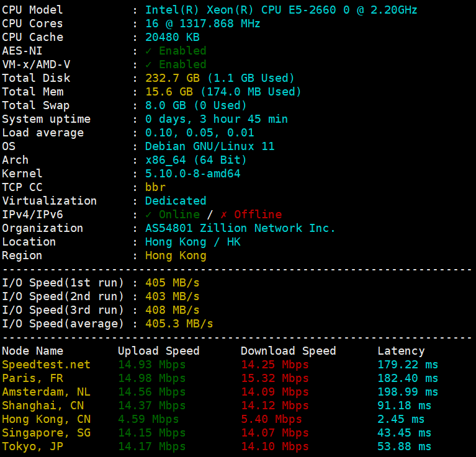The image size is (476, 457).
Task: Click the checkmark on the VM-x/AMD-V row
Action: tap(148, 64)
